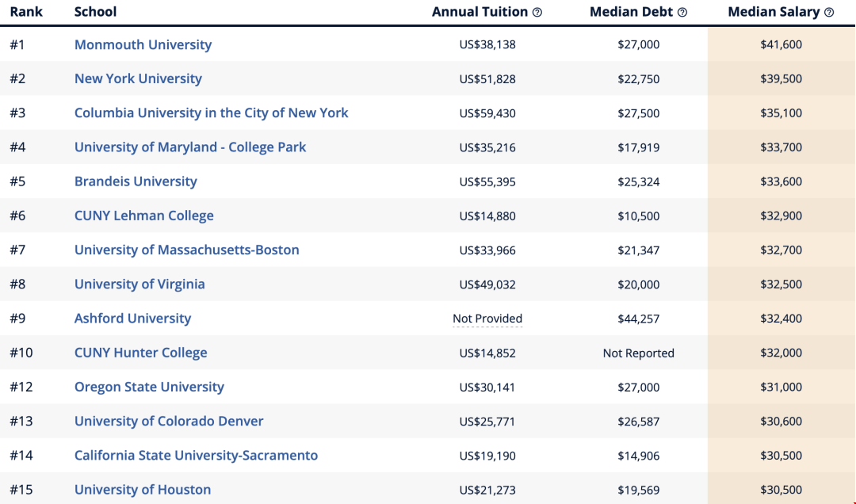Click the $14,906 median debt cell
Viewport: 856px width, 504px height.
[639, 456]
